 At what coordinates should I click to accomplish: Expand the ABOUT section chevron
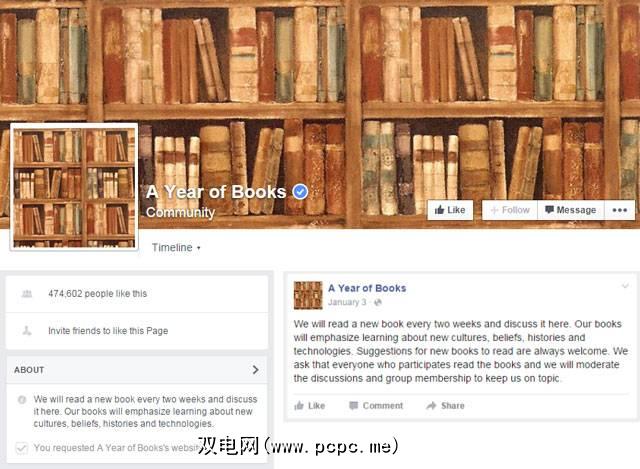point(256,369)
